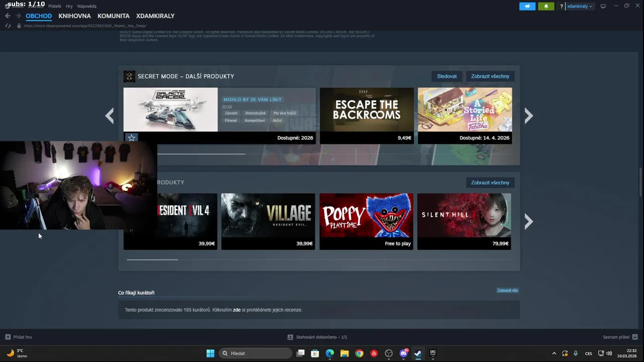Image resolution: width=644 pixels, height=362 pixels.
Task: Open OBS Studio from taskbar
Action: click(x=388, y=353)
